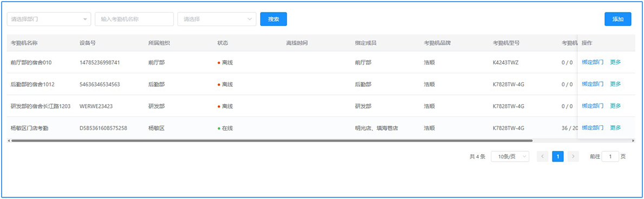Click device number 14785236998741
644x199 pixels.
point(100,62)
